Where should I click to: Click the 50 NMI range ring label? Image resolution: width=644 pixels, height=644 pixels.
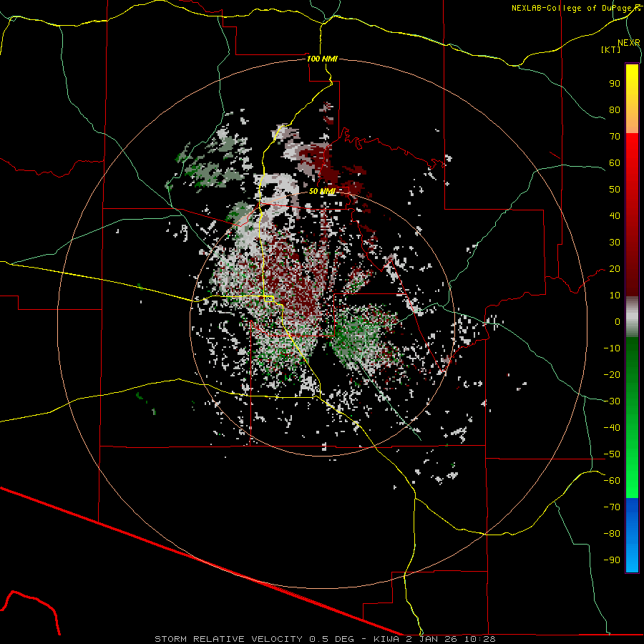click(x=322, y=191)
